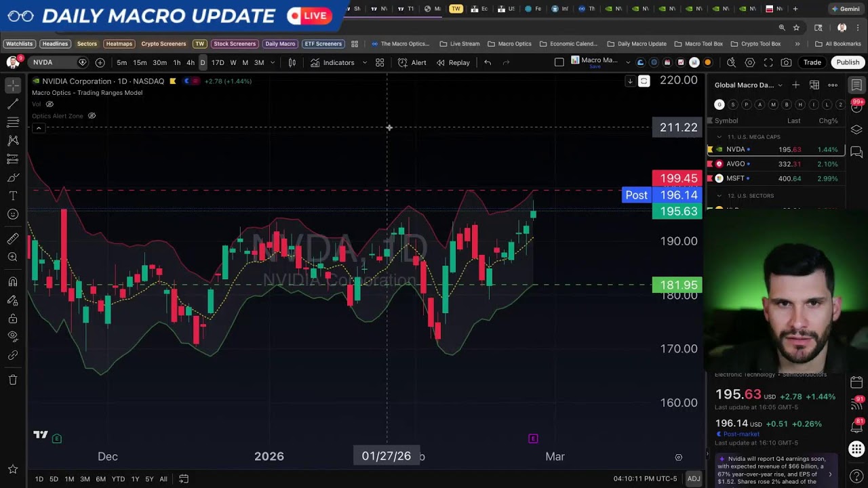
Task: Select the 15m timeframe
Action: click(x=140, y=62)
